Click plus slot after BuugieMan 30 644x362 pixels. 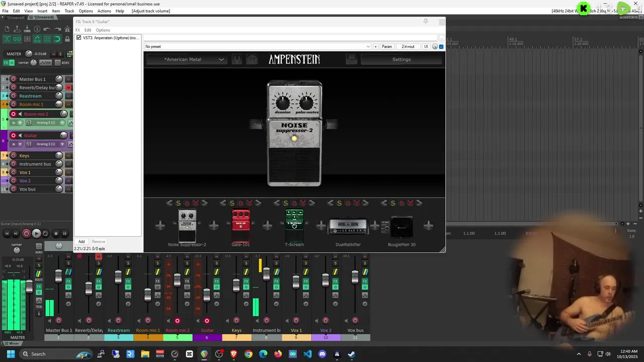click(428, 226)
